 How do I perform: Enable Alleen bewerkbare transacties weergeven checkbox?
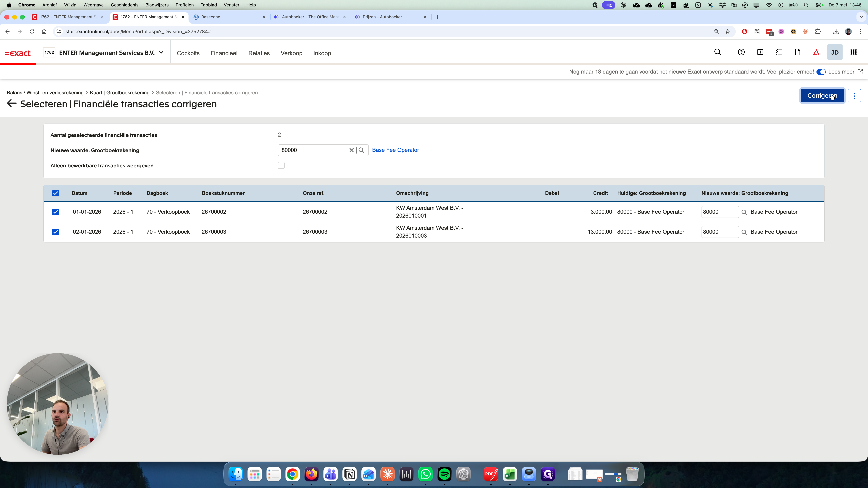click(x=281, y=165)
